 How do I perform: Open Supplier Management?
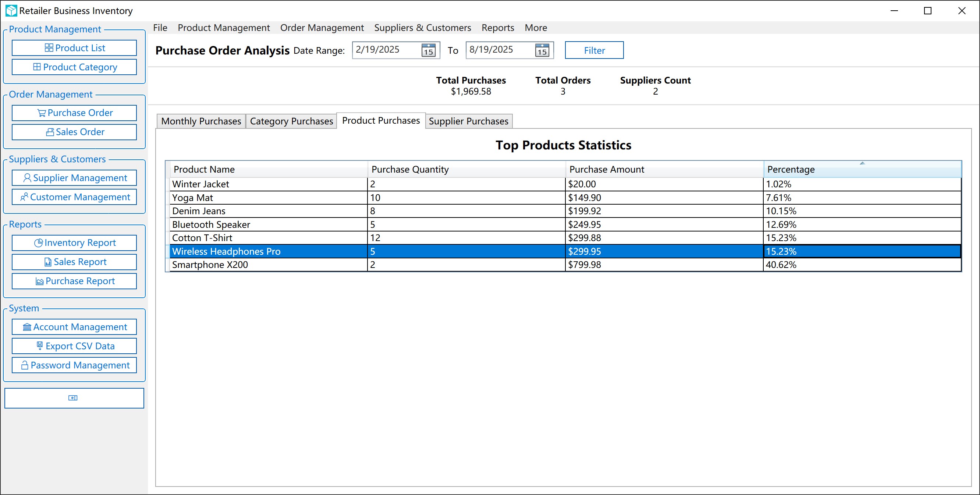74,178
